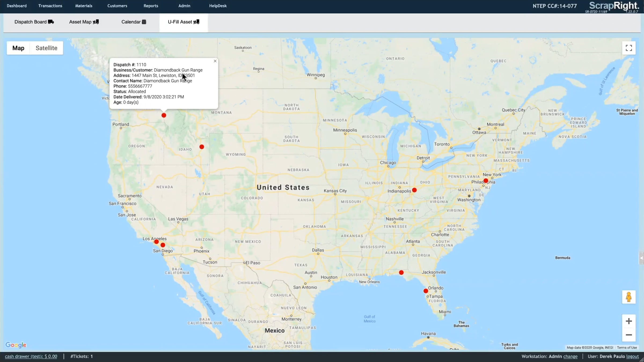Click the workstation change link
The height and width of the screenshot is (362, 644).
coord(570,356)
